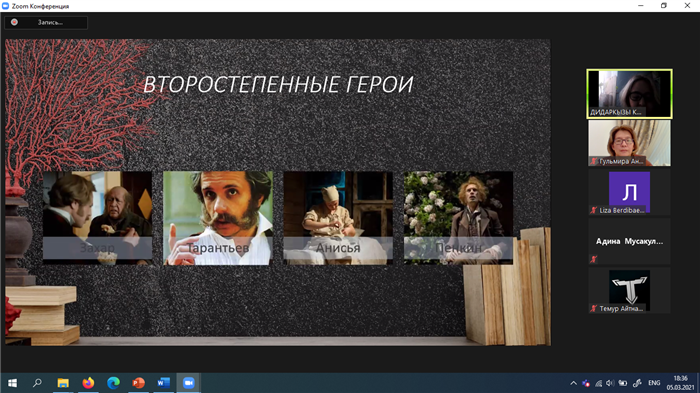The width and height of the screenshot is (700, 393).
Task: Launch Firefox from the taskbar
Action: (88, 383)
